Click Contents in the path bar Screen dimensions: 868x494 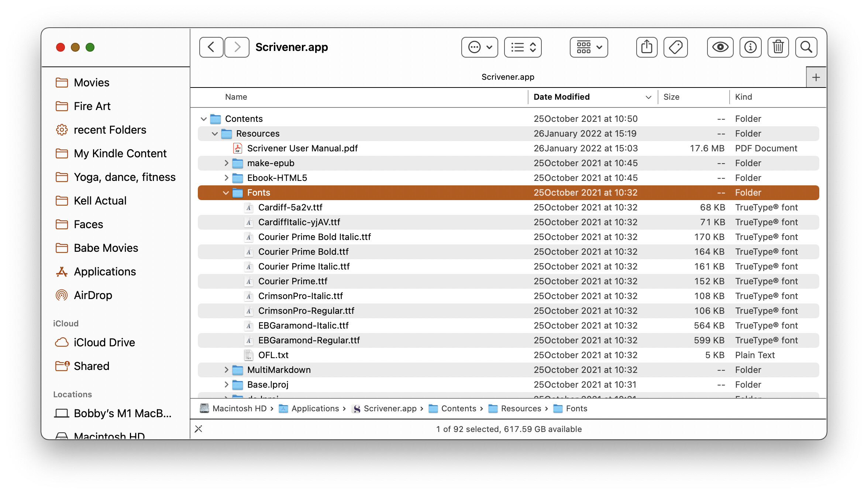tap(452, 408)
